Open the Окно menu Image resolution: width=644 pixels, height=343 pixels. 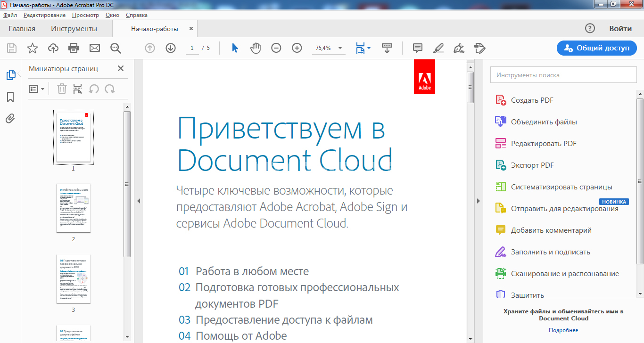[112, 15]
